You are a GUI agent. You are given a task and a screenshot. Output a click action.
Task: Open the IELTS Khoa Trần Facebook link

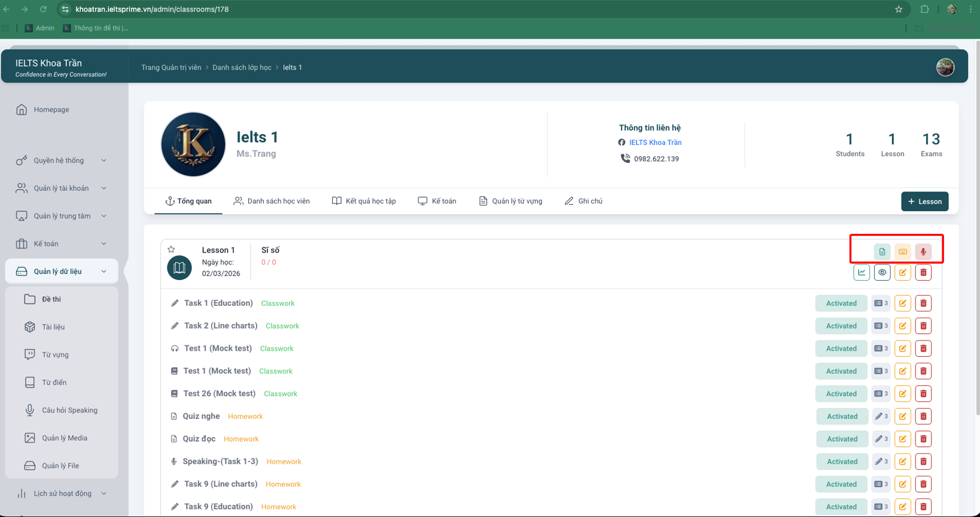click(x=655, y=142)
